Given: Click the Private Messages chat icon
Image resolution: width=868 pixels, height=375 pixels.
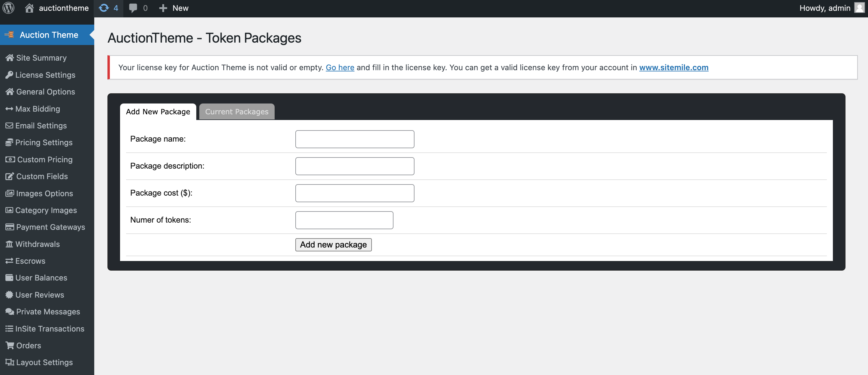Looking at the screenshot, I should coord(9,312).
